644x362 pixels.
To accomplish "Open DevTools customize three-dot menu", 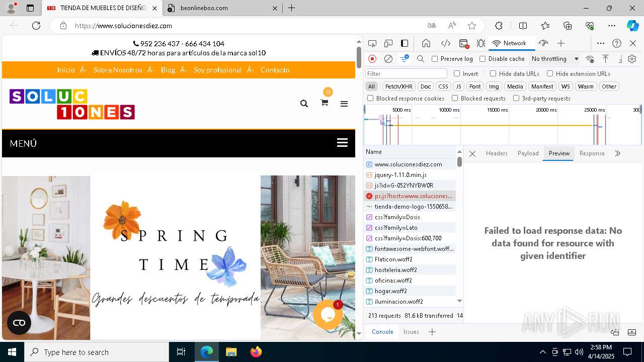I will (x=600, y=43).
